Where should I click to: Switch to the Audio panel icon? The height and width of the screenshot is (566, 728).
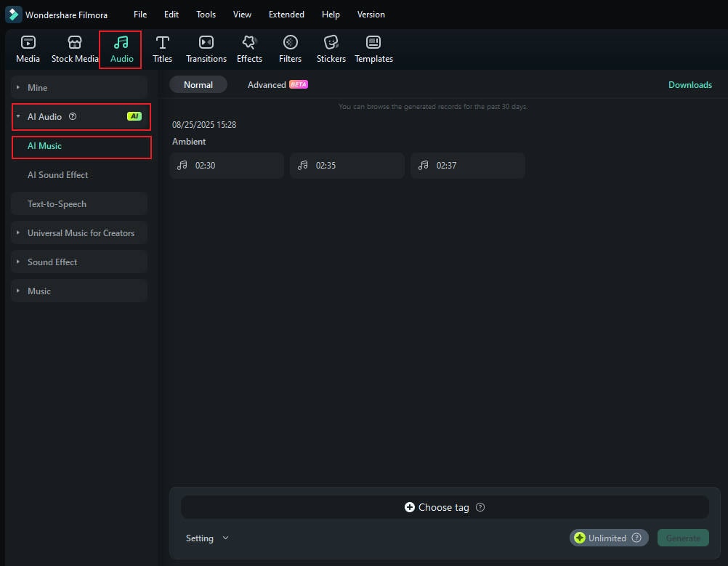(121, 43)
